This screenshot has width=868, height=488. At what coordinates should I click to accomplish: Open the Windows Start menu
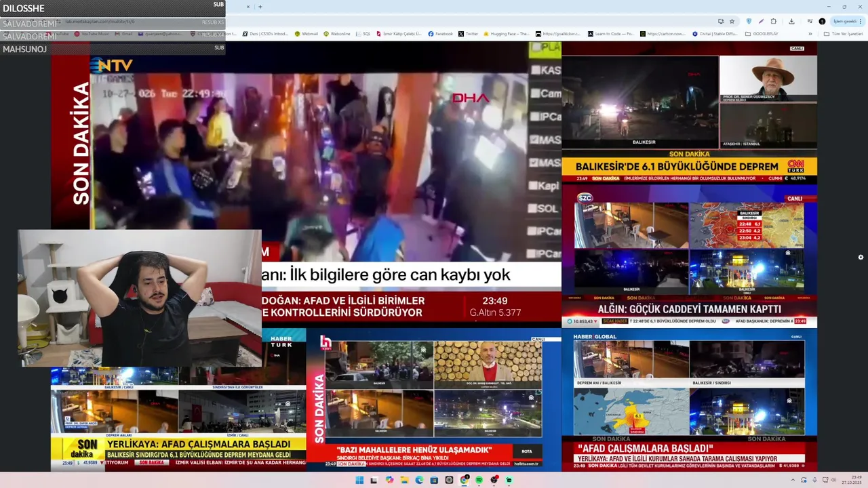pos(359,480)
